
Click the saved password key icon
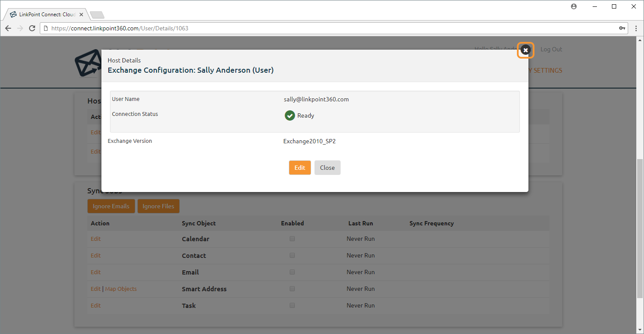tap(622, 28)
